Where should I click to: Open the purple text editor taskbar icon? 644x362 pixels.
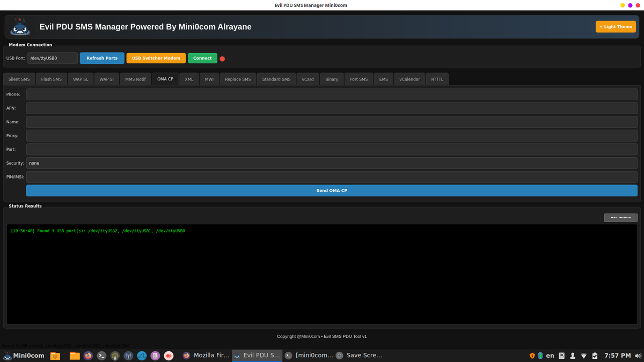(x=155, y=356)
